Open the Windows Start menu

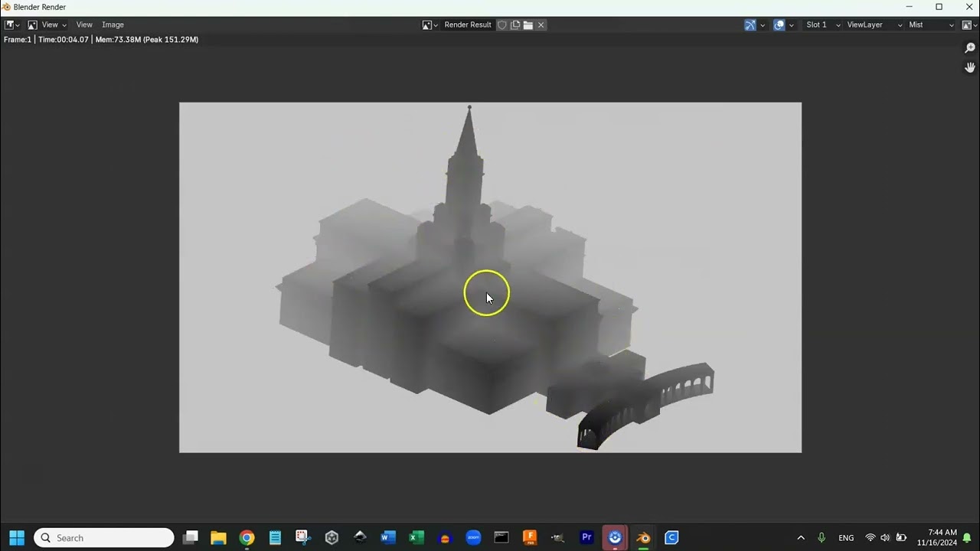click(x=16, y=537)
